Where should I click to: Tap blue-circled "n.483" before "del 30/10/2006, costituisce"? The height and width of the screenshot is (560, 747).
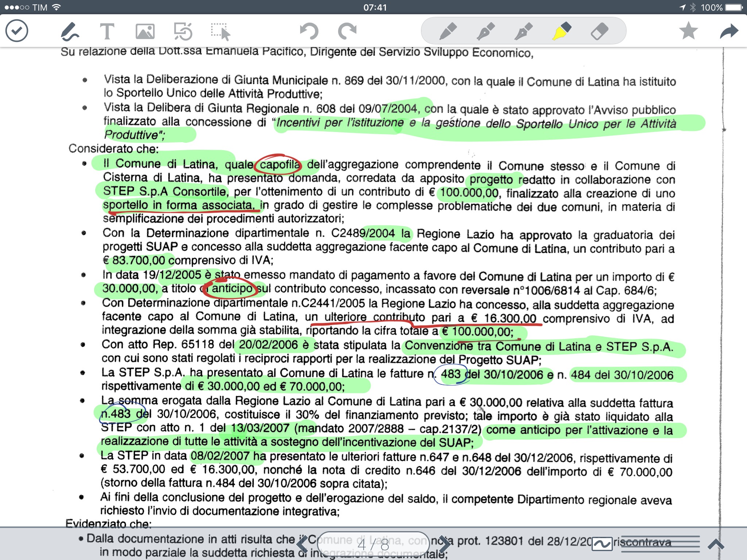click(x=116, y=413)
